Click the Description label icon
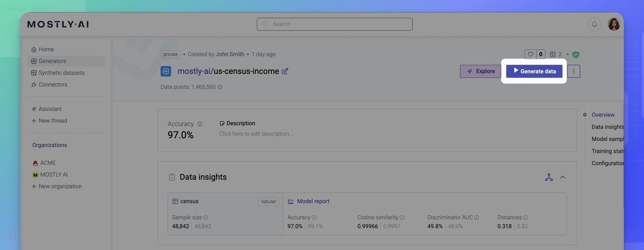 click(x=222, y=123)
